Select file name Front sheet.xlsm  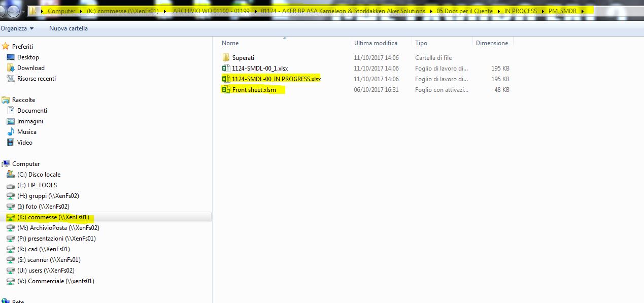254,90
